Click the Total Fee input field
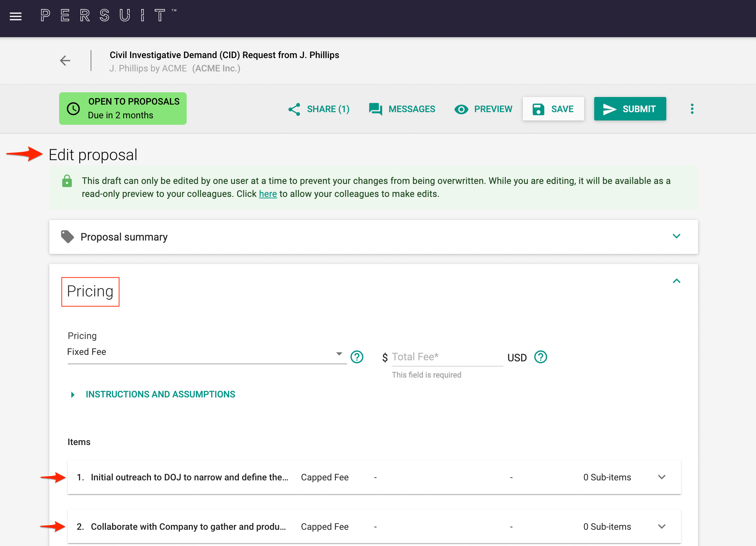The height and width of the screenshot is (546, 756). [x=447, y=357]
